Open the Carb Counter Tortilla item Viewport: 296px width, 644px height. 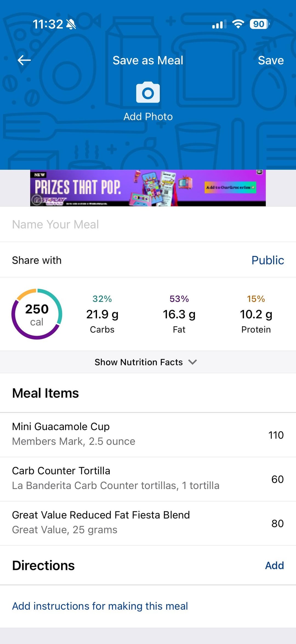click(x=148, y=479)
